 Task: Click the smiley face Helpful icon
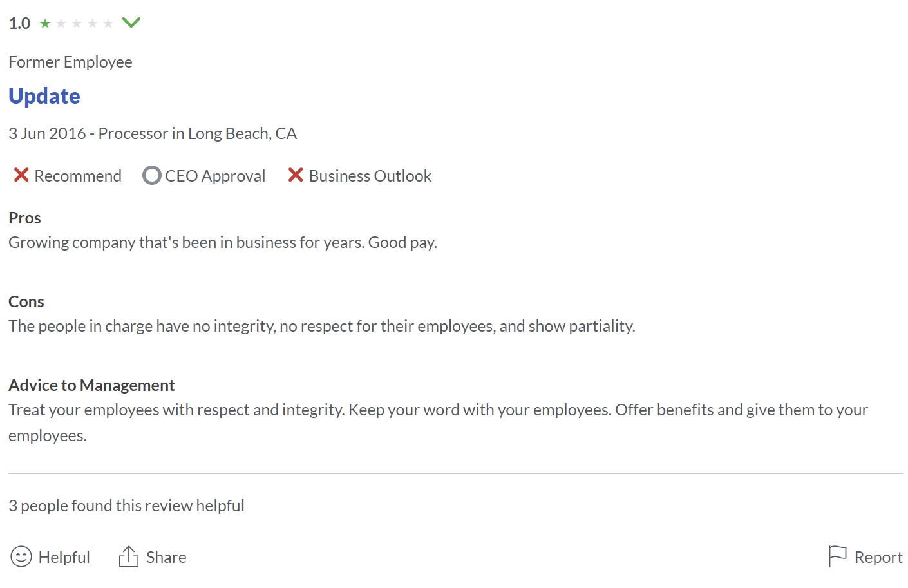[x=21, y=556]
